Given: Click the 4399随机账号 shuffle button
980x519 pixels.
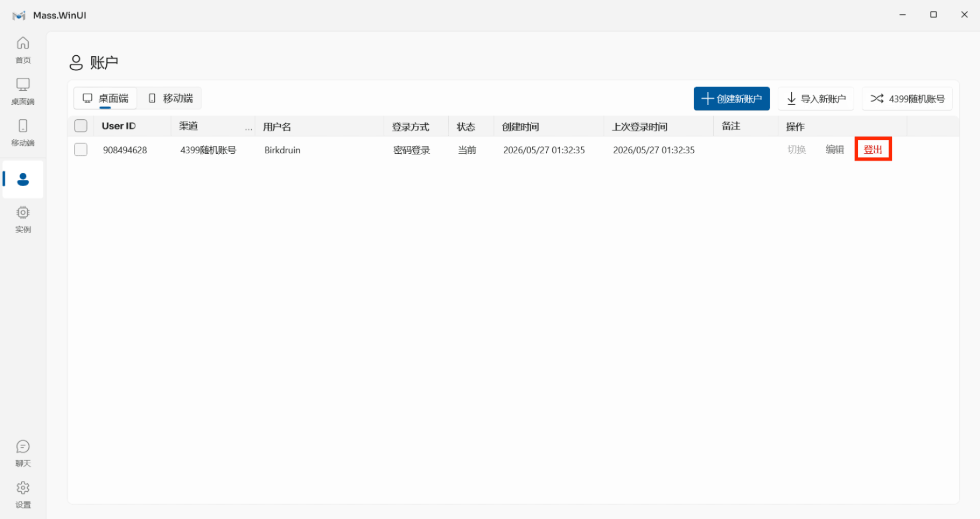Looking at the screenshot, I should [x=907, y=99].
